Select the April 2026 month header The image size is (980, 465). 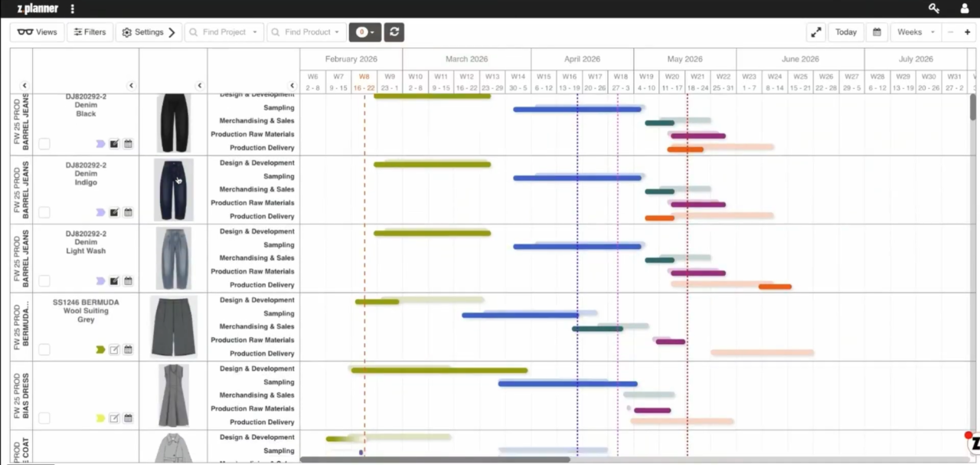click(583, 59)
